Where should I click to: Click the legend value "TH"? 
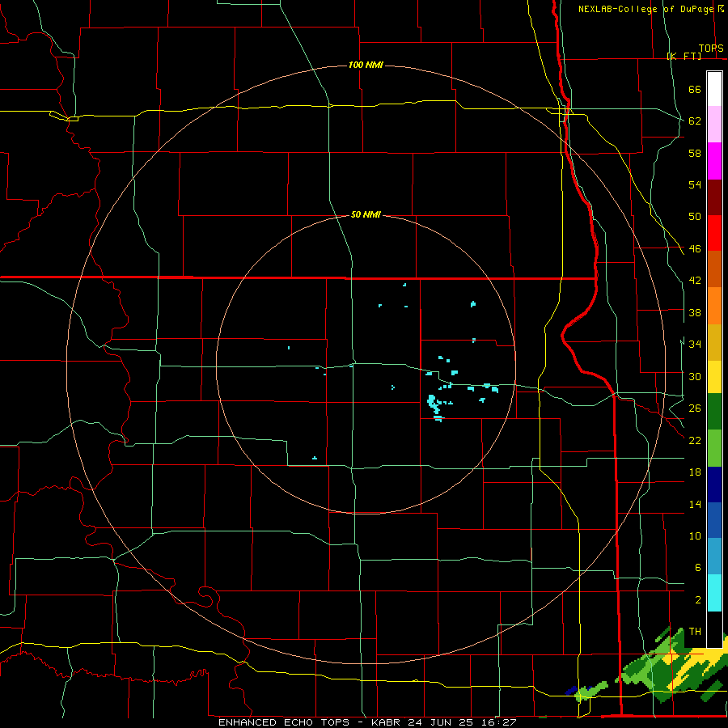pos(695,632)
